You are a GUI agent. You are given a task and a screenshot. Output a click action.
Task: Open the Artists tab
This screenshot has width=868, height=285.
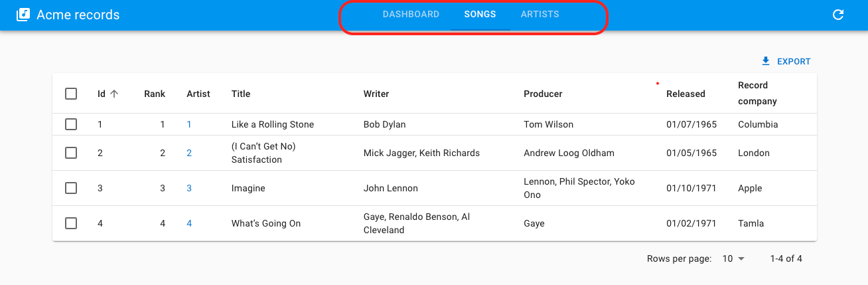click(540, 15)
